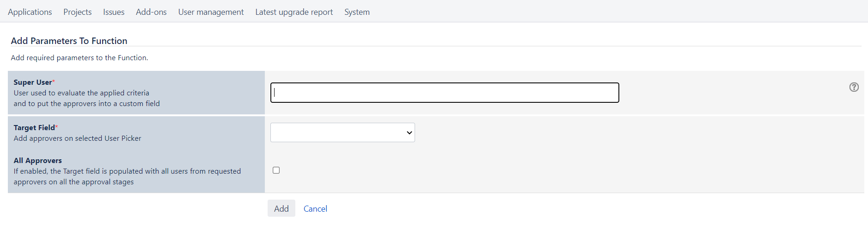Switch to the System tab

click(357, 12)
